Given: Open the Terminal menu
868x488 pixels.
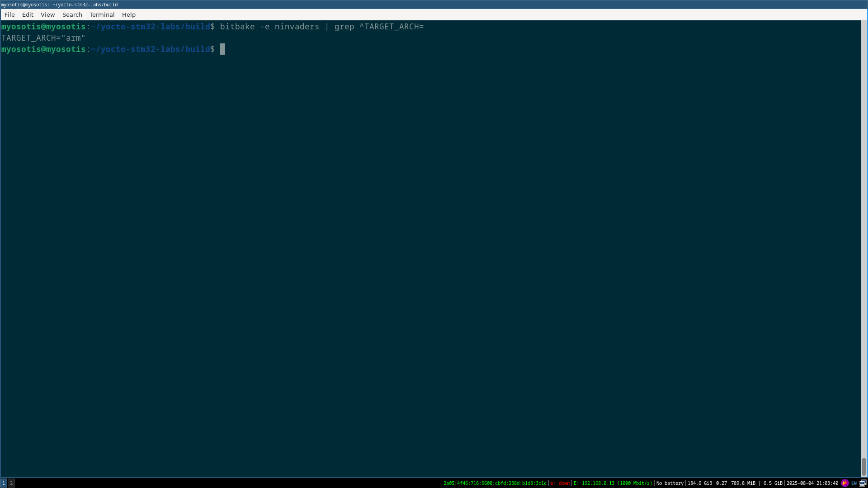Looking at the screenshot, I should (x=102, y=14).
